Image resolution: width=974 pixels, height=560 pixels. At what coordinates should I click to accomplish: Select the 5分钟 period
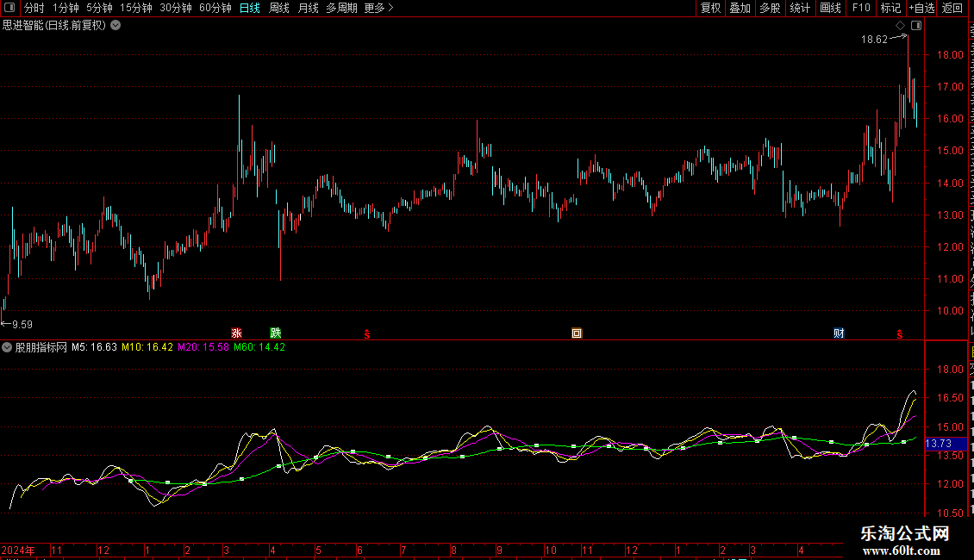[x=99, y=8]
